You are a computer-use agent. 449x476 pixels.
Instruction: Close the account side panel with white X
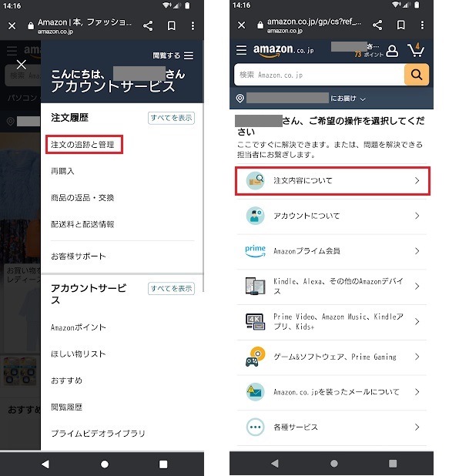point(22,65)
